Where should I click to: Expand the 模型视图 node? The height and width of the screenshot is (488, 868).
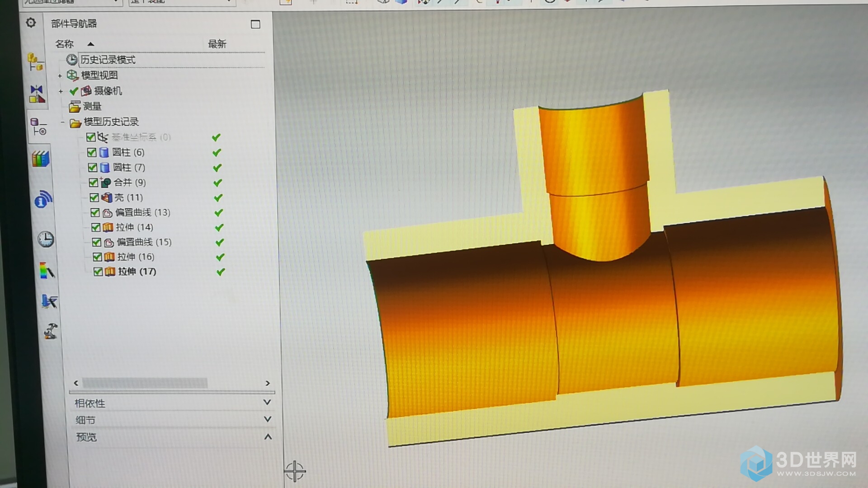(60, 76)
